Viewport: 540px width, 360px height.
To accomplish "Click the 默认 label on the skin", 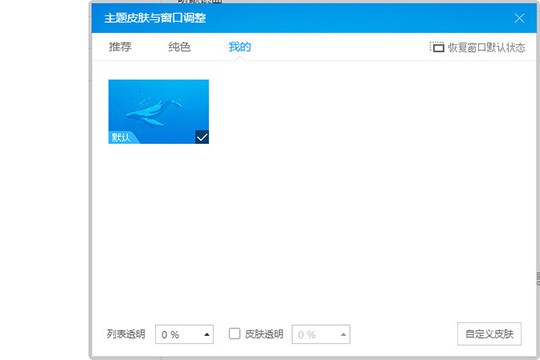I will pos(121,138).
